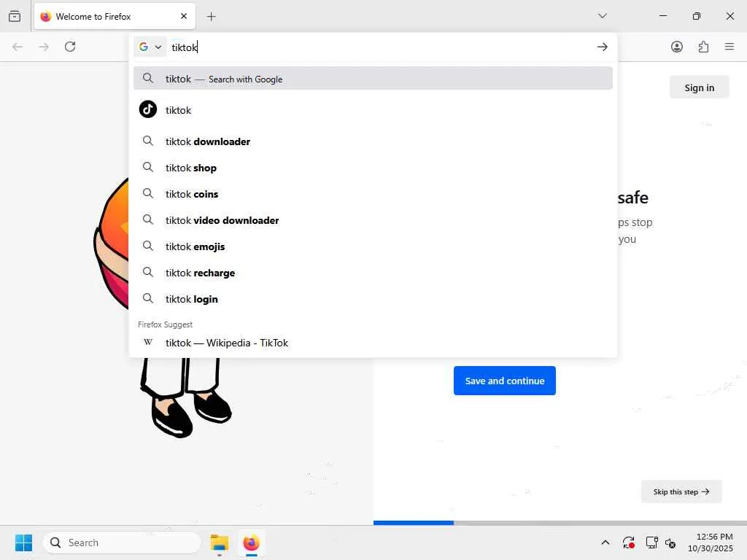Open the network display tray icon

[x=651, y=542]
